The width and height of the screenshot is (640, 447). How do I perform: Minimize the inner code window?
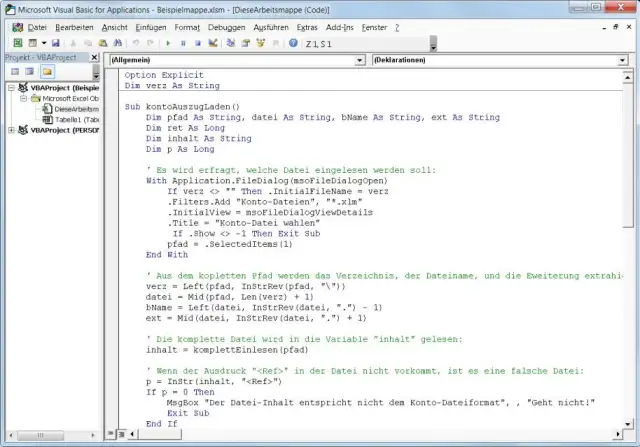604,27
